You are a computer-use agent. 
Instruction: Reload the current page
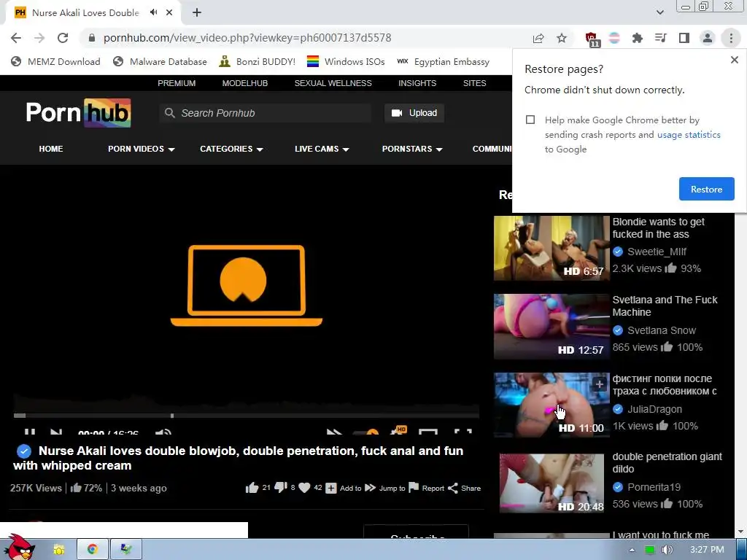[63, 38]
